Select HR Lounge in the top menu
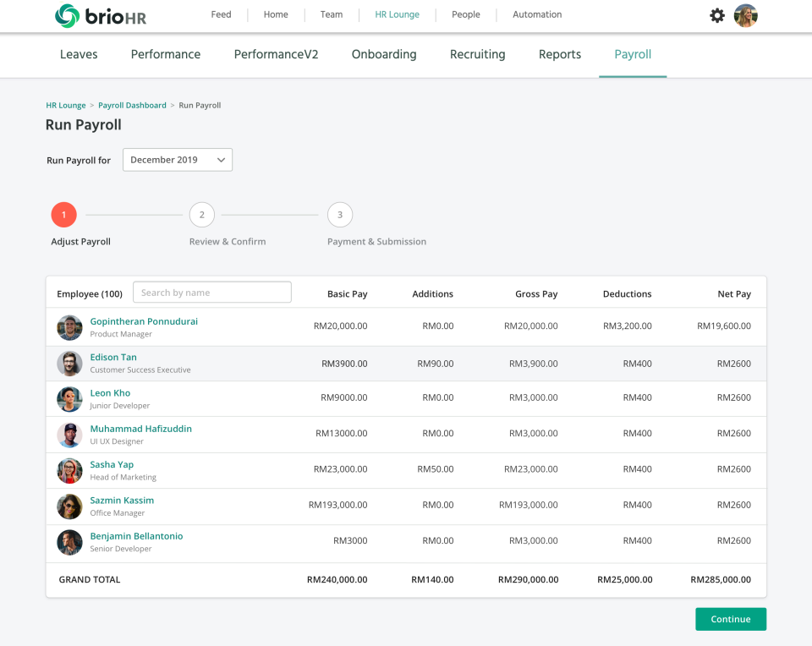 pos(397,14)
